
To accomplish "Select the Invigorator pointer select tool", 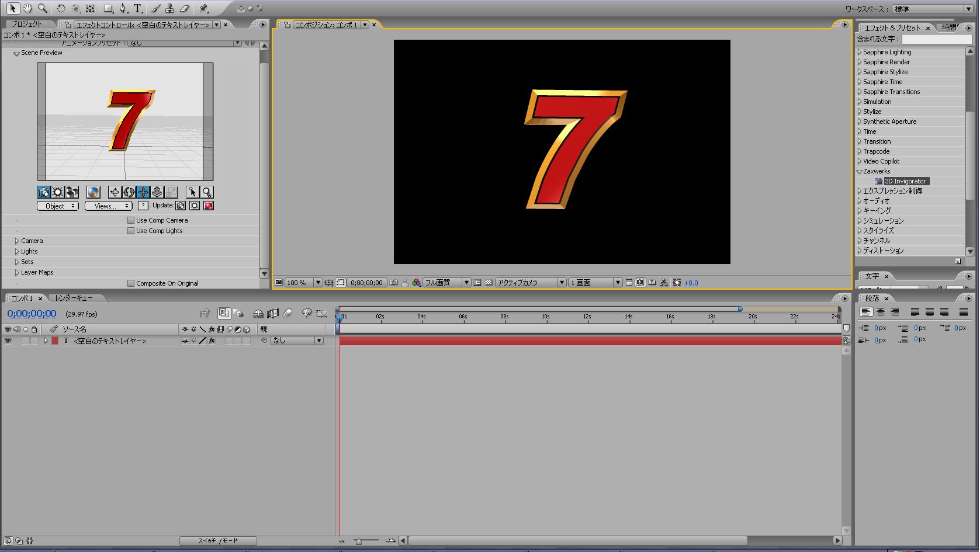I will (192, 192).
